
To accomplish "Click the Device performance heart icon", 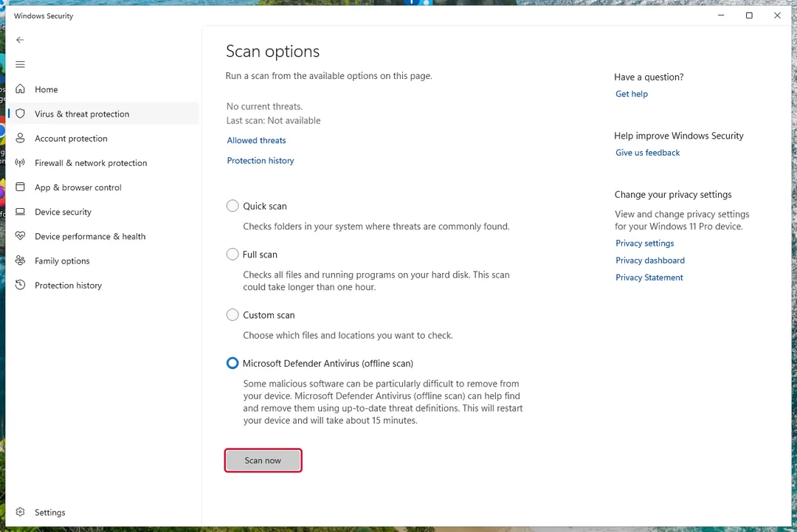I will point(21,236).
